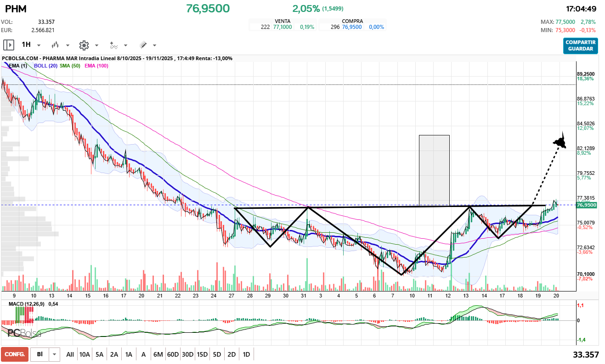Open the candlestick chart type icon
The height and width of the screenshot is (364, 605).
coord(56,45)
